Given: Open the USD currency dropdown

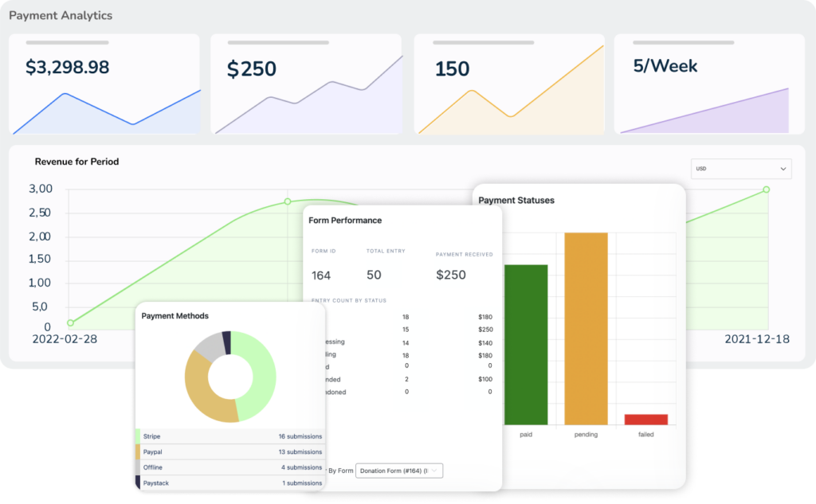Looking at the screenshot, I should (741, 169).
